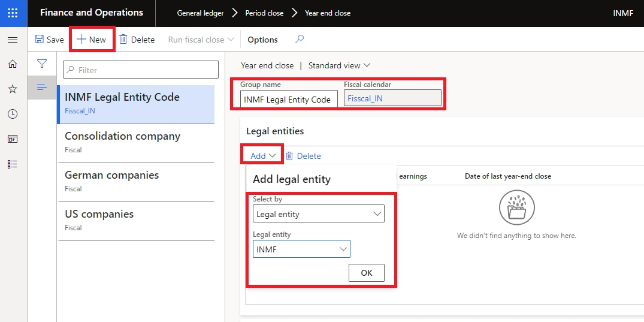Select Consolidation company group
The height and width of the screenshot is (322, 644).
click(x=137, y=143)
